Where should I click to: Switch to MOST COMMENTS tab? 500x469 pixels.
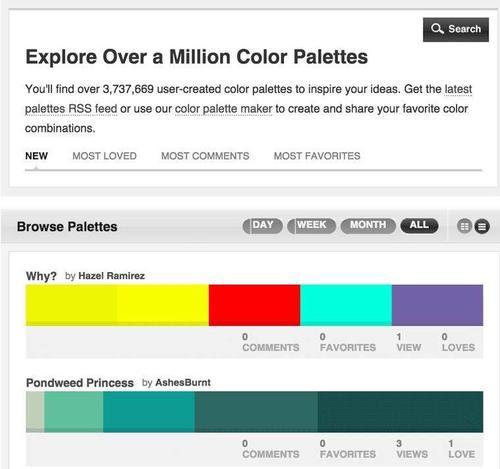tap(205, 156)
